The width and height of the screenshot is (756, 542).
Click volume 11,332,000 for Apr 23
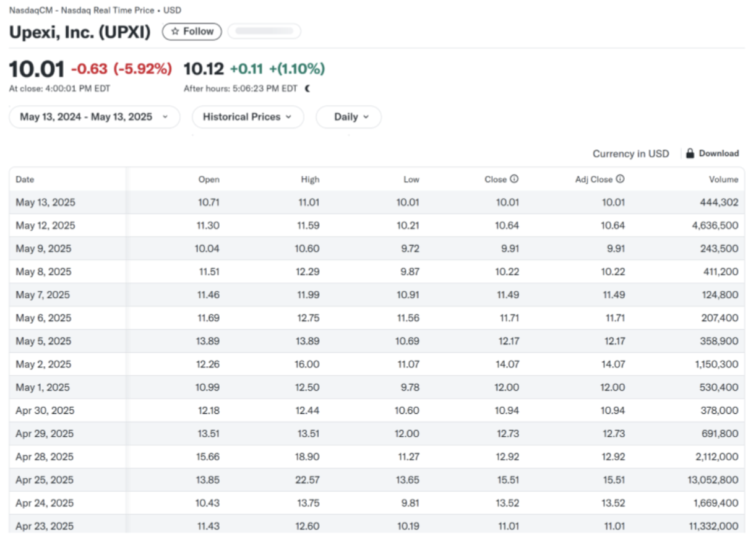[713, 526]
